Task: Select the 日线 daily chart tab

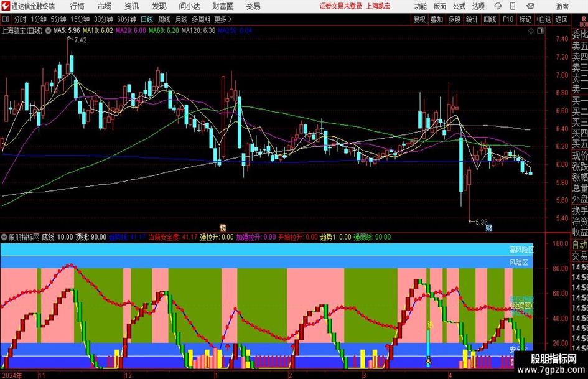Action: pos(147,19)
